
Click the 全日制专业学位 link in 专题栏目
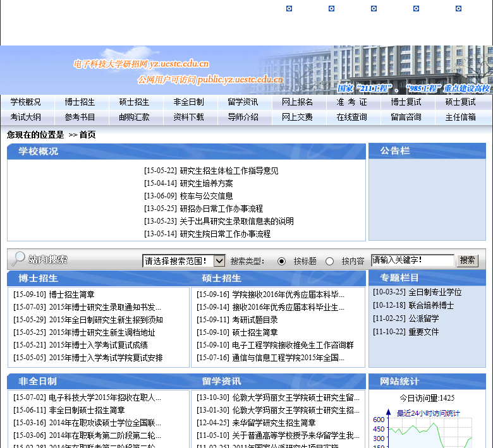(x=435, y=293)
